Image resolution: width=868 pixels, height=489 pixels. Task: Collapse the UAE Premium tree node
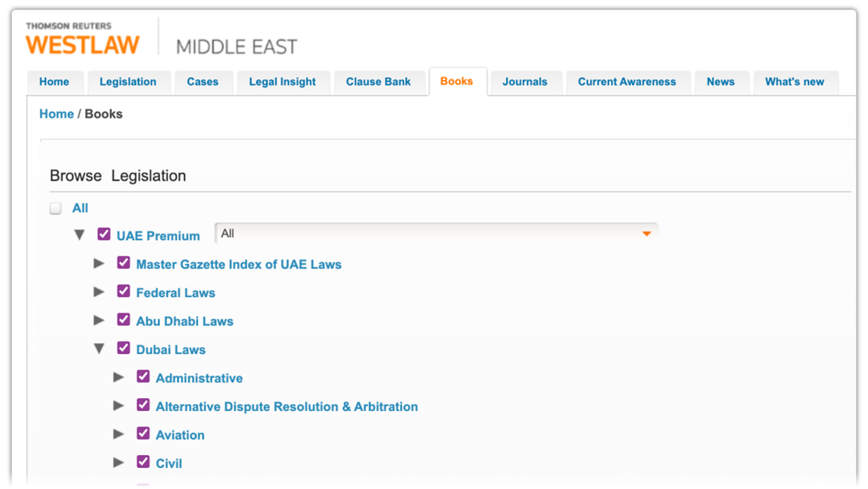[x=79, y=235]
